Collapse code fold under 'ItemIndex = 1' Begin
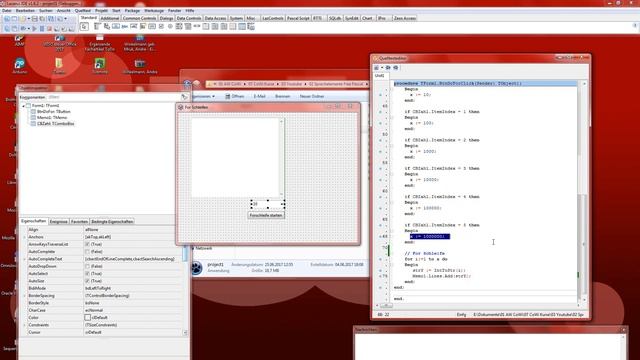The image size is (640, 360). pos(391,117)
